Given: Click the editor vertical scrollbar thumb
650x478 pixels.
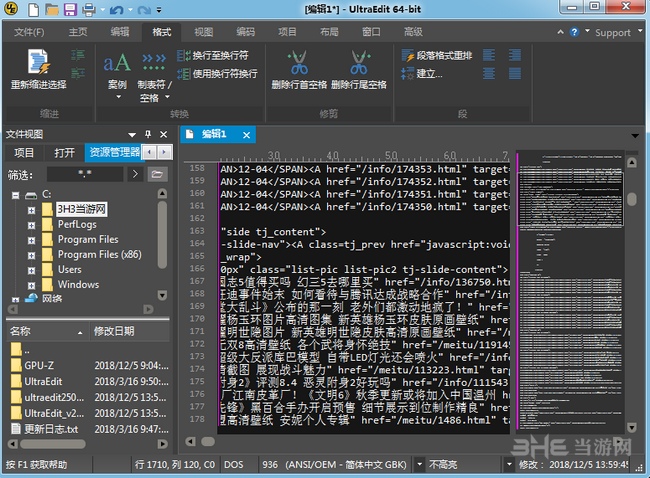Looking at the screenshot, I should (x=632, y=199).
